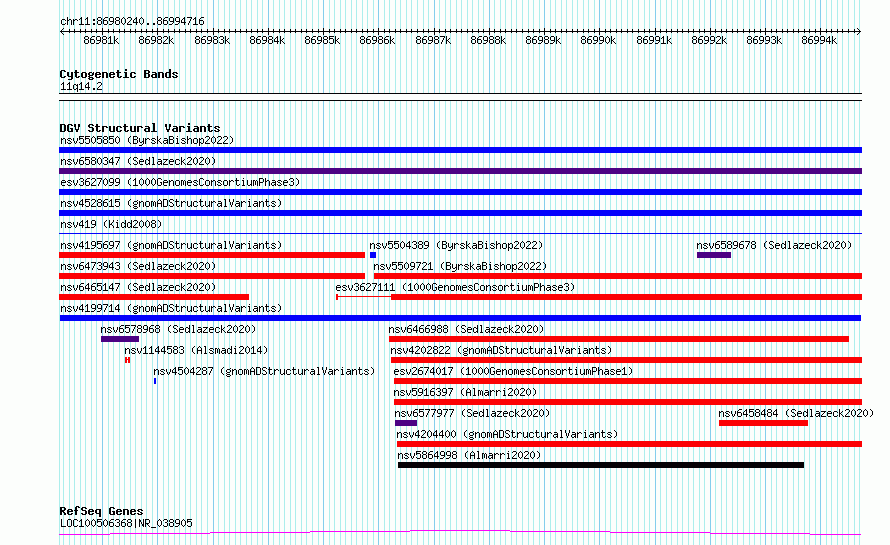Select nsv4528615 (gnomADStructuralVariants) label
890x545 pixels.
[171, 203]
